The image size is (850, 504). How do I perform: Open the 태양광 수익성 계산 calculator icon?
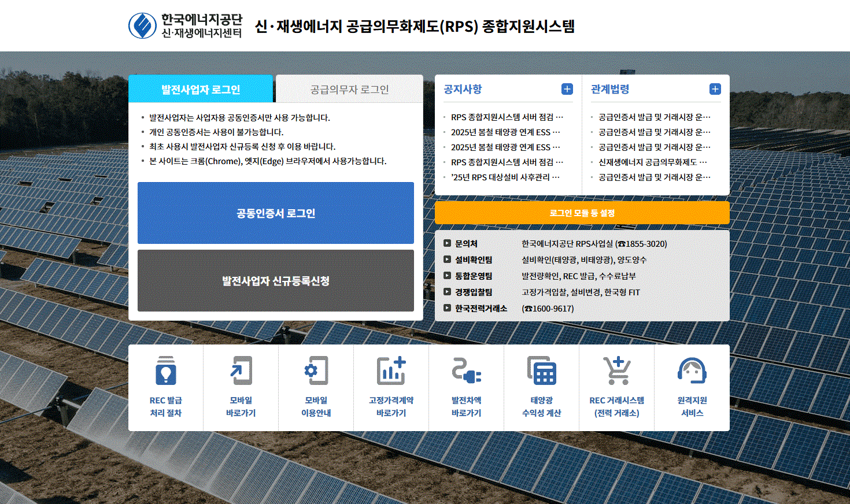click(x=542, y=371)
